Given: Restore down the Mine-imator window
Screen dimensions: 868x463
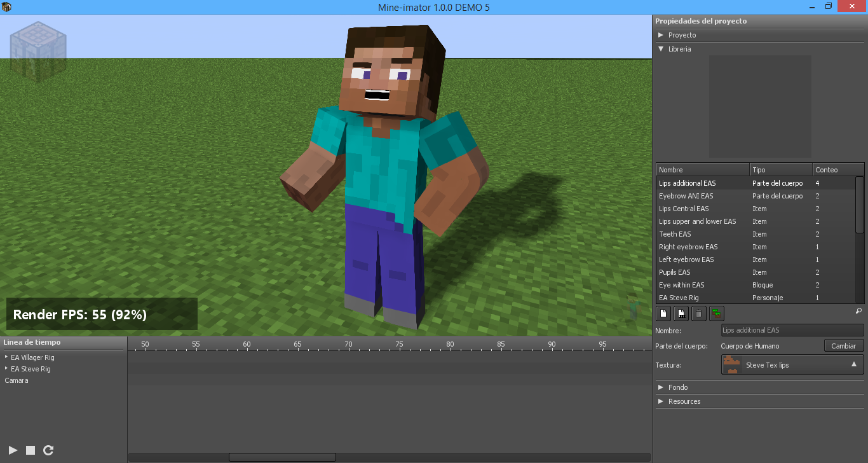Looking at the screenshot, I should 829,6.
